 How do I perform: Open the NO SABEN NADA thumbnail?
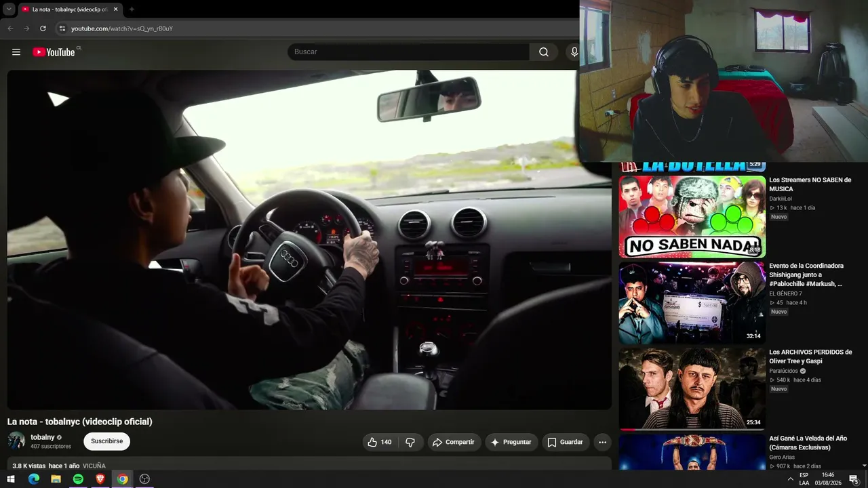[692, 217]
